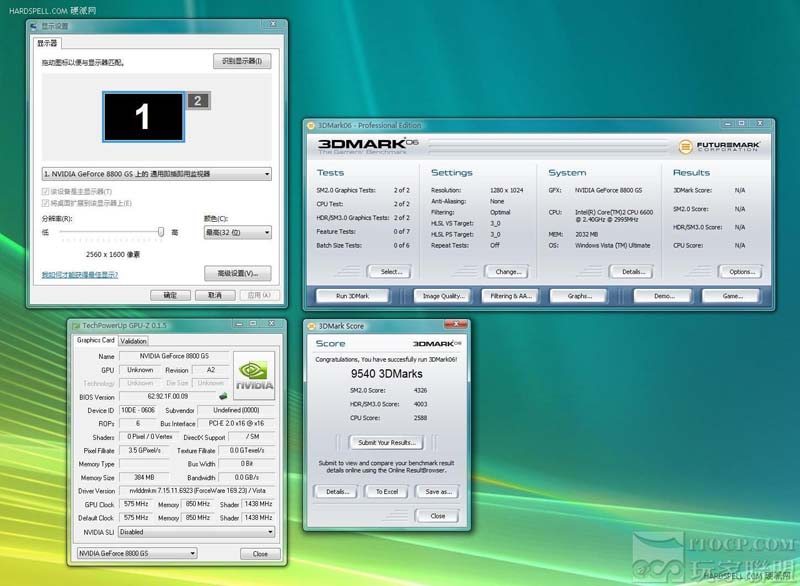Switch to the Validation tab in GPU-Z
The width and height of the screenshot is (800, 586).
point(133,341)
